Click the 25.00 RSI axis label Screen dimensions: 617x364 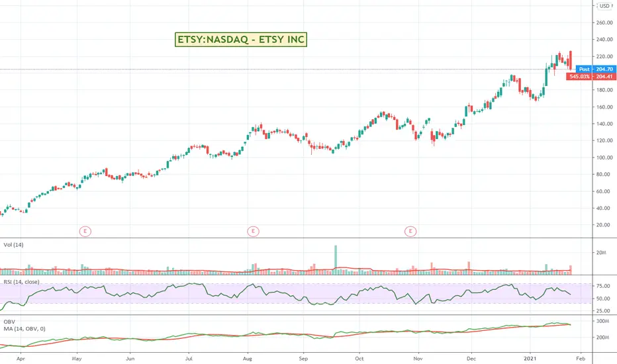pos(604,311)
